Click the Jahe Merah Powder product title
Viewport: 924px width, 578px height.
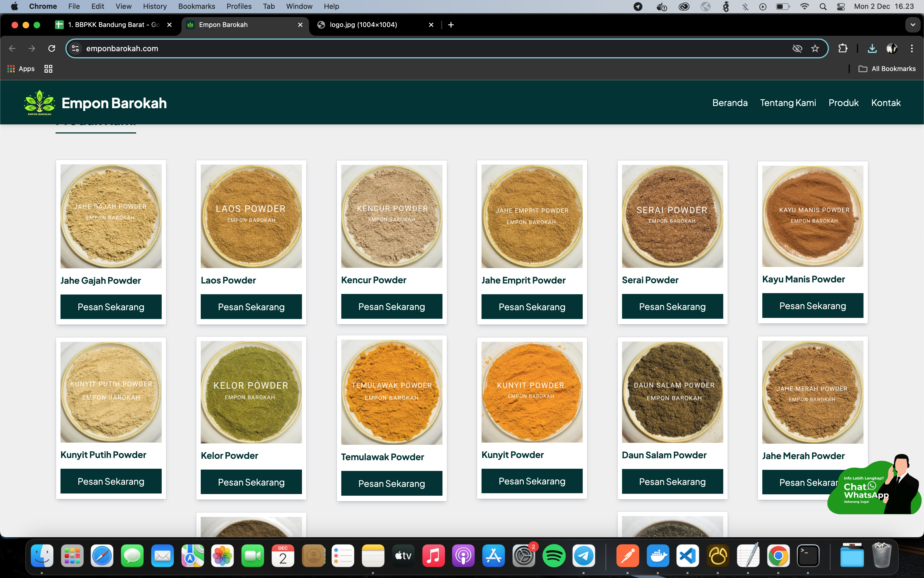803,456
